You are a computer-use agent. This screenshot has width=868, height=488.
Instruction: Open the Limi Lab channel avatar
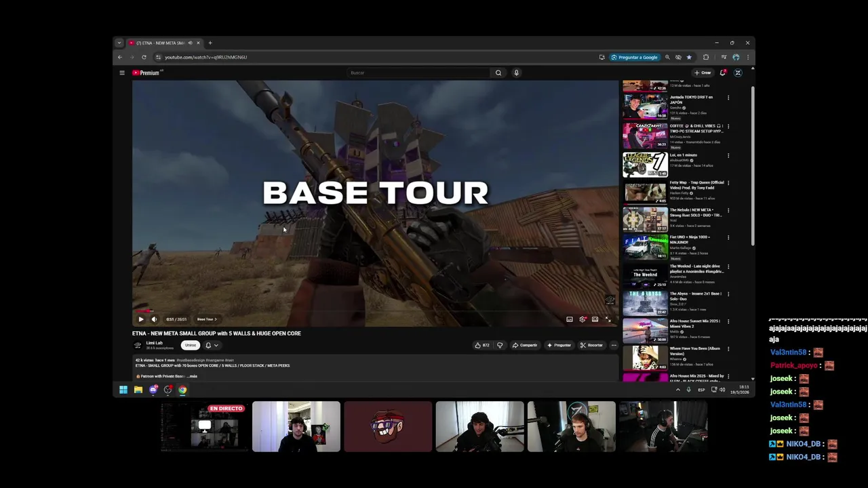138,345
